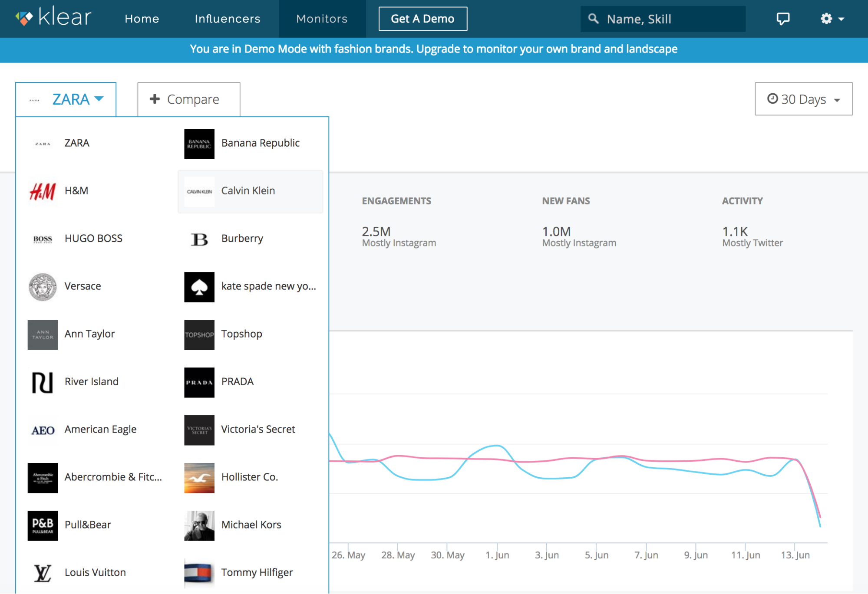Screen dimensions: 868x594
Task: Choose the River Island logo icon
Action: tap(43, 382)
